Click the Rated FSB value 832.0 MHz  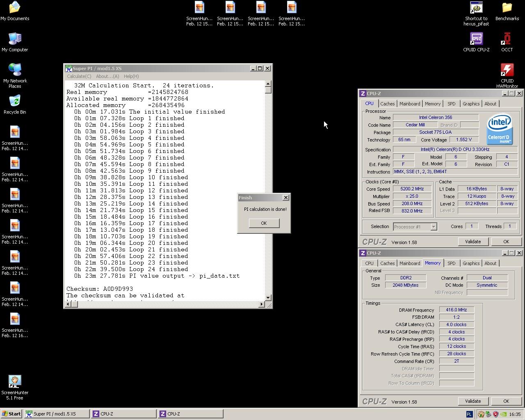[412, 211]
